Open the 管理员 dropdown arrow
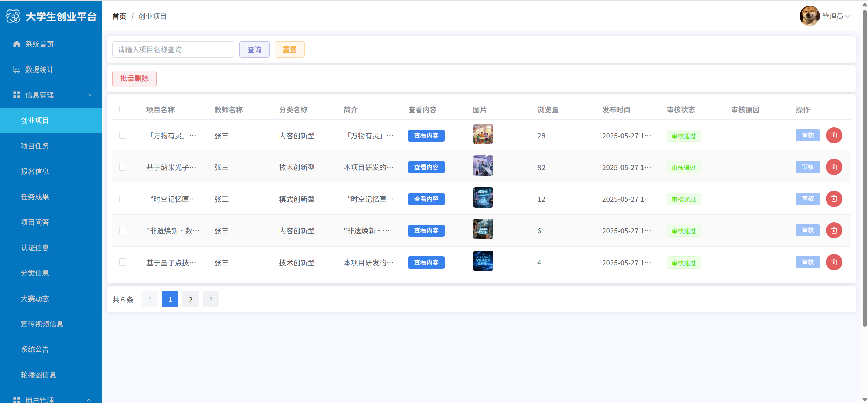 click(x=847, y=16)
